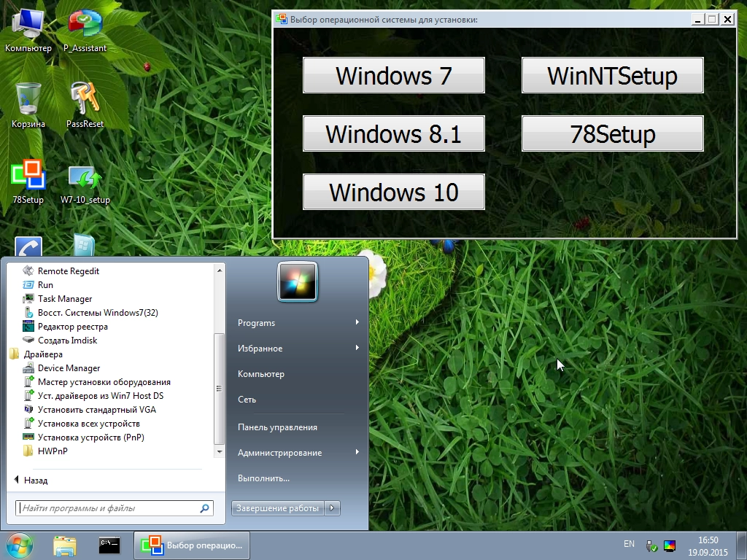Expand the Programs submenu arrow
Viewport: 747px width, 560px height.
(357, 322)
